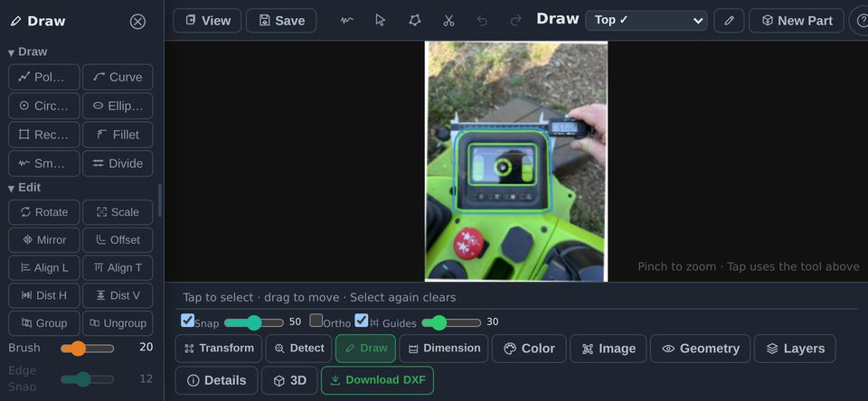This screenshot has width=868, height=401.
Task: Click the Snap strength slider
Action: pyautogui.click(x=254, y=322)
